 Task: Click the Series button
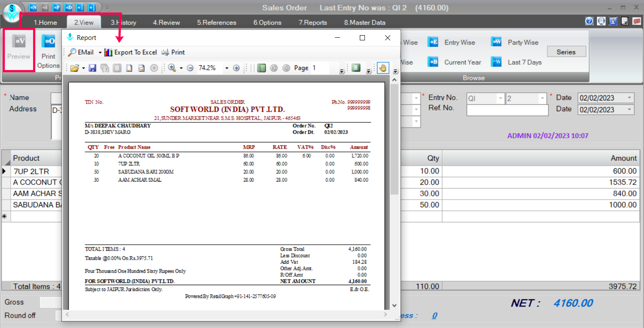566,52
